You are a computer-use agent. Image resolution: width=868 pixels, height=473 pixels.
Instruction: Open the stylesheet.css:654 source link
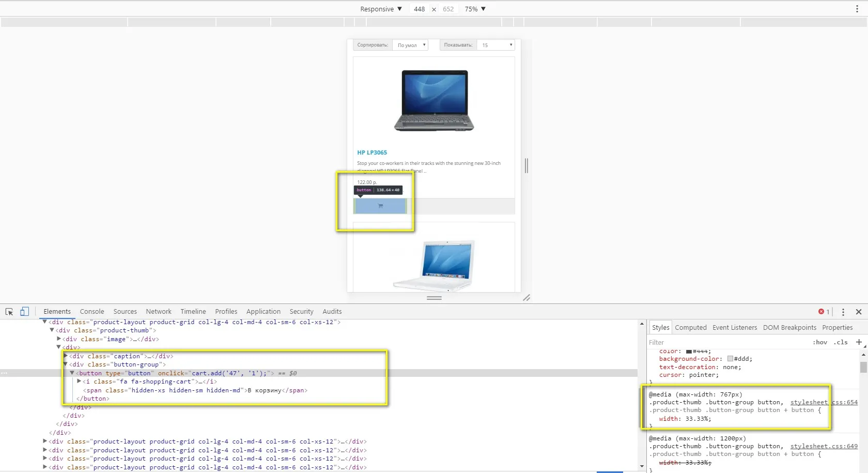tap(824, 402)
